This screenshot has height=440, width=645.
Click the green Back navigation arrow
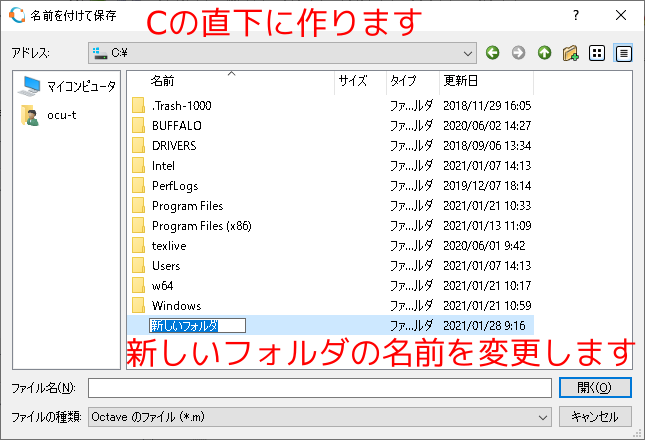(492, 52)
